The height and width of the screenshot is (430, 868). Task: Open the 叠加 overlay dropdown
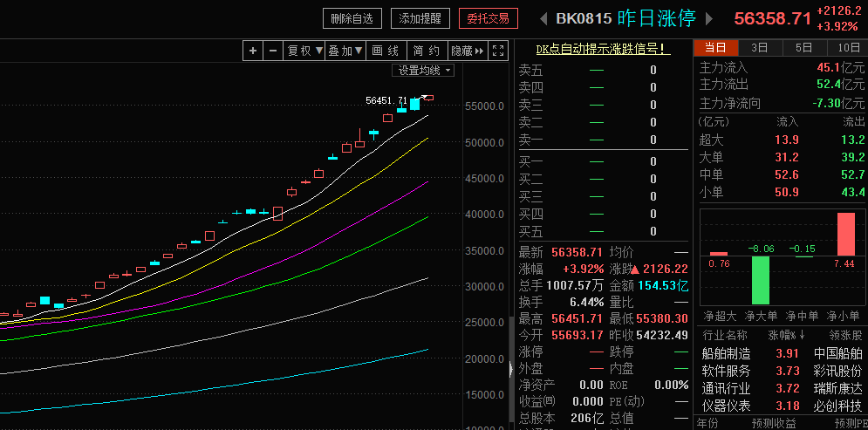(345, 51)
